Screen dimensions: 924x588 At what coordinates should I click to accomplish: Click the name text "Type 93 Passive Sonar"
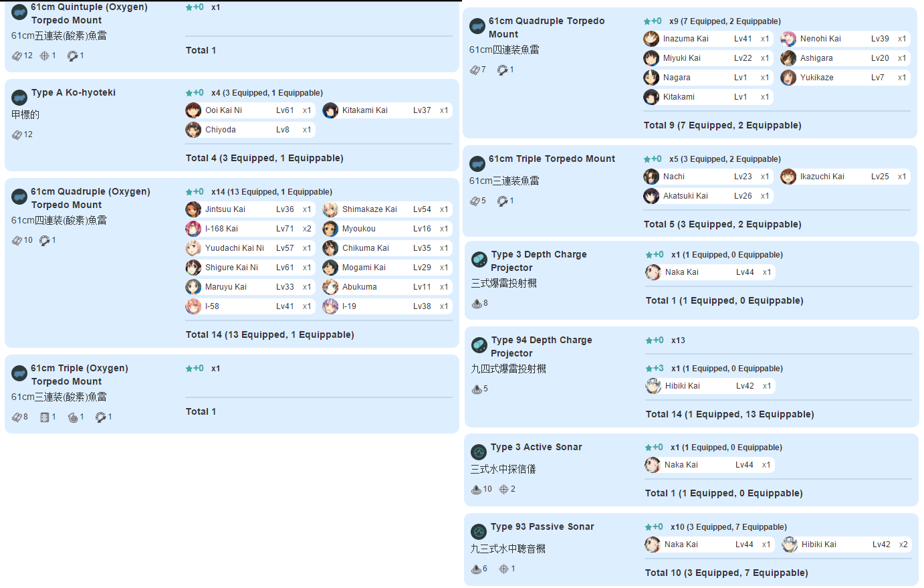point(542,526)
